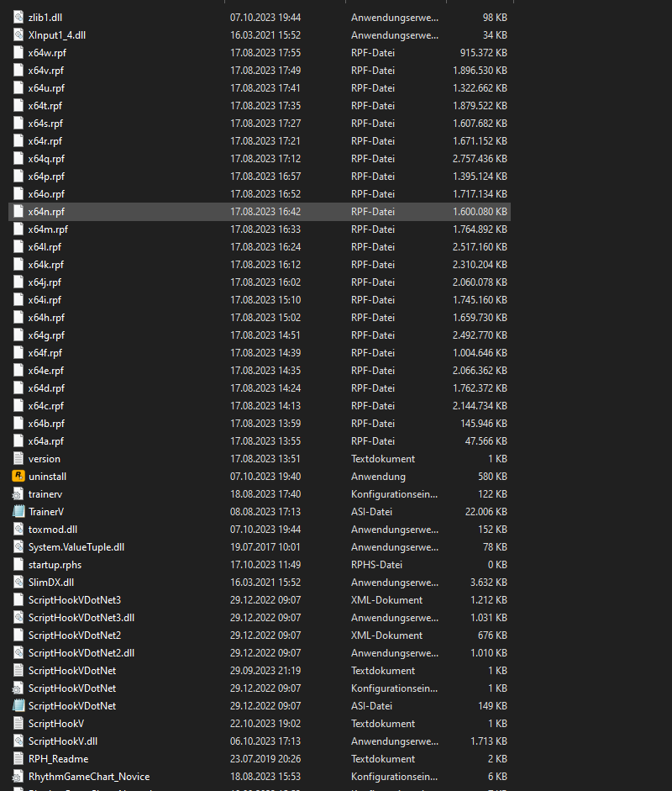Select the x64q.rpf file icon
Screen dimensions: 672x791
(18, 158)
